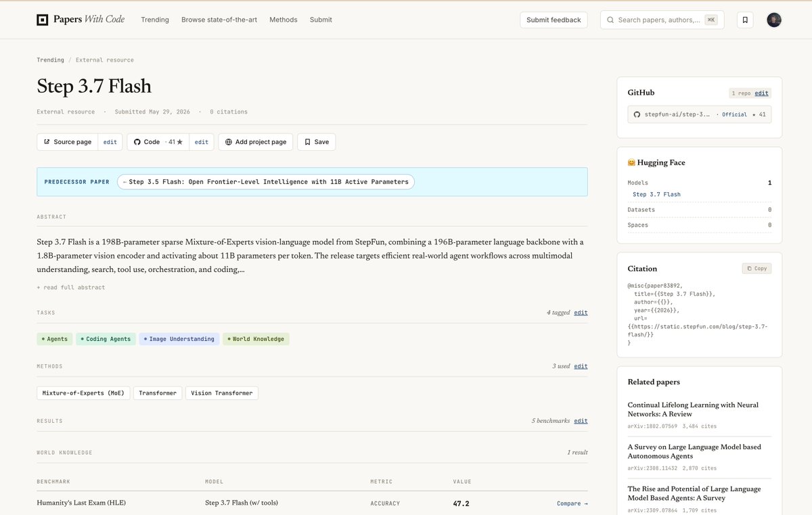Open the Trending nav item

click(x=155, y=20)
